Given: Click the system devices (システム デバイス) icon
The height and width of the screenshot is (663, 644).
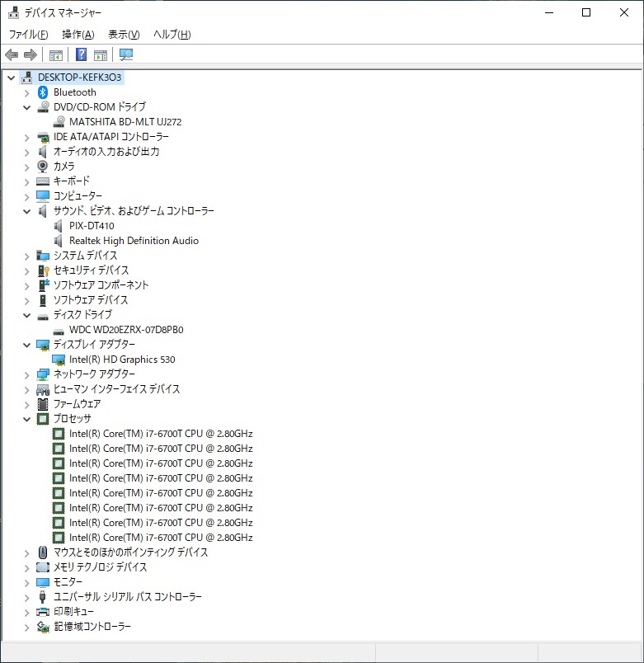Looking at the screenshot, I should [x=43, y=256].
